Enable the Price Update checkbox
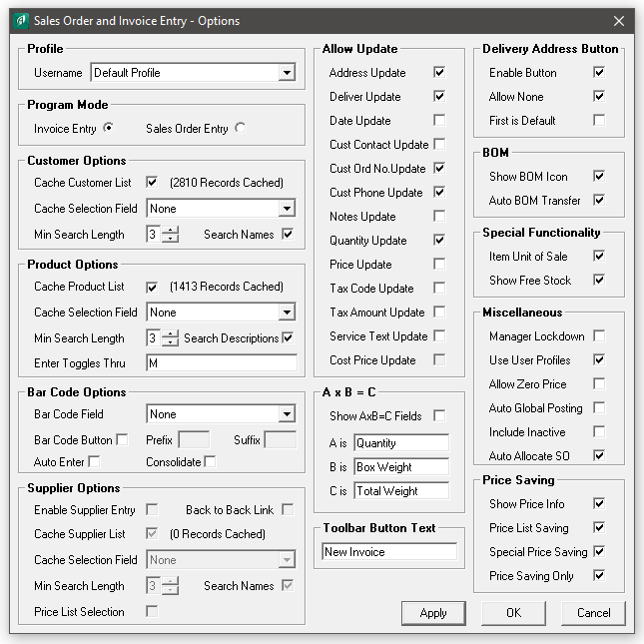This screenshot has height=644, width=644. coord(439,265)
